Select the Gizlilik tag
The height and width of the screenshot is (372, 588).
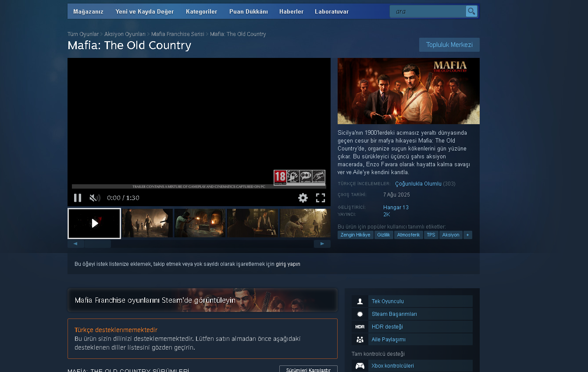[x=384, y=235]
